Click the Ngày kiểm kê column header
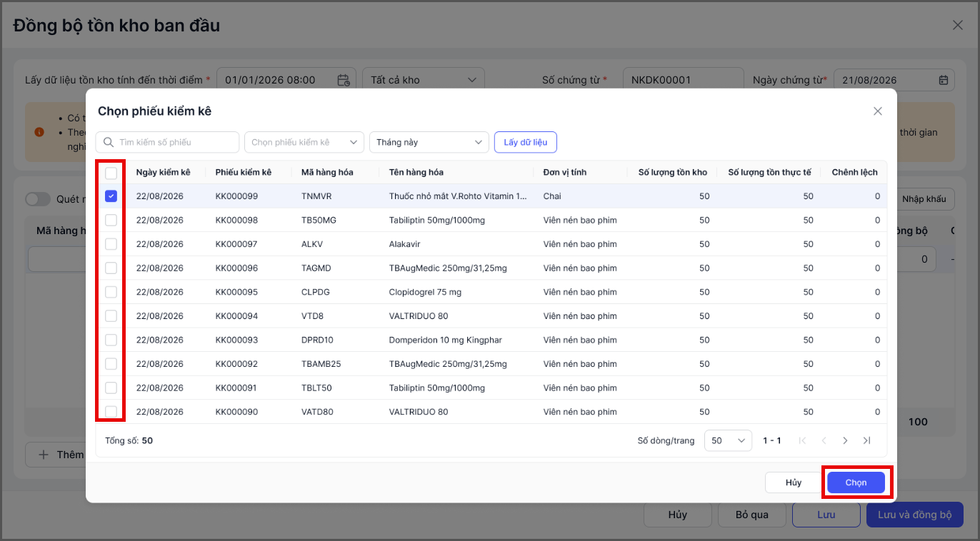 click(x=164, y=172)
